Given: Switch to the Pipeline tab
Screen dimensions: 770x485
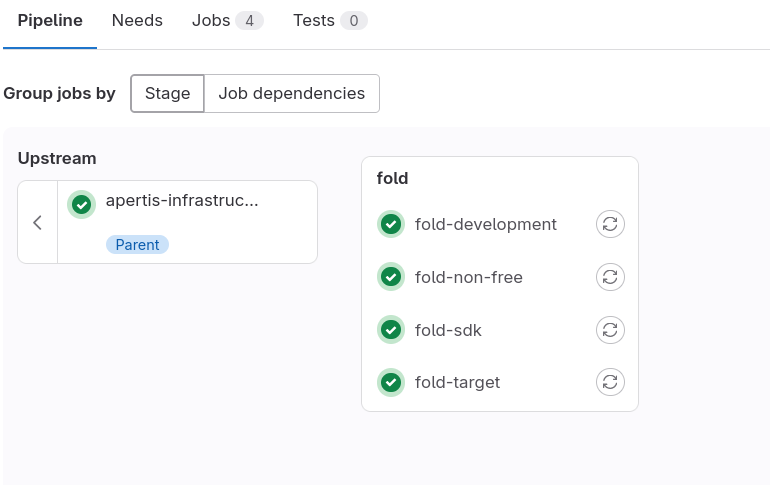Looking at the screenshot, I should coord(50,21).
